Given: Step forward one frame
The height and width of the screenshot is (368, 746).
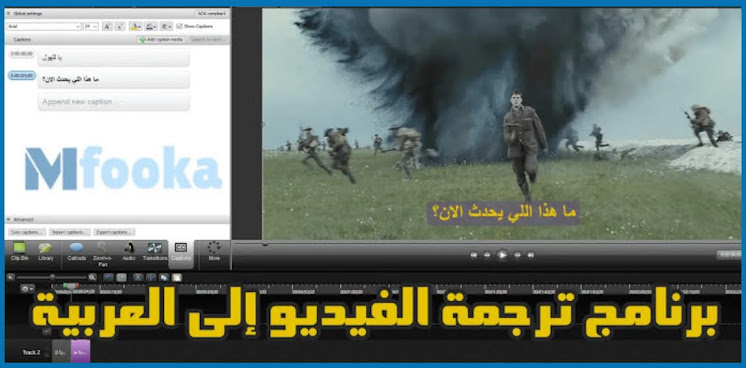Looking at the screenshot, I should pos(517,255).
